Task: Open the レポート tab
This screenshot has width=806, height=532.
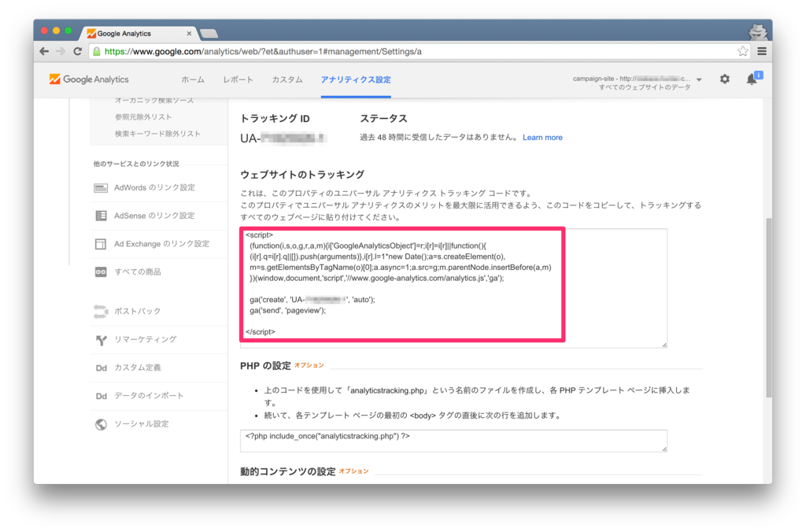Action: (238, 79)
